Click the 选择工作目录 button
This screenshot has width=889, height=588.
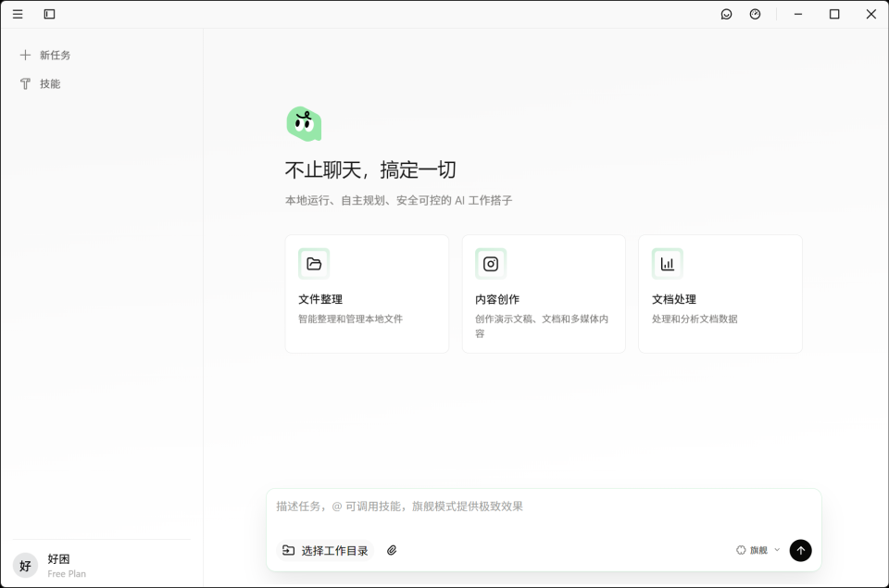[324, 550]
